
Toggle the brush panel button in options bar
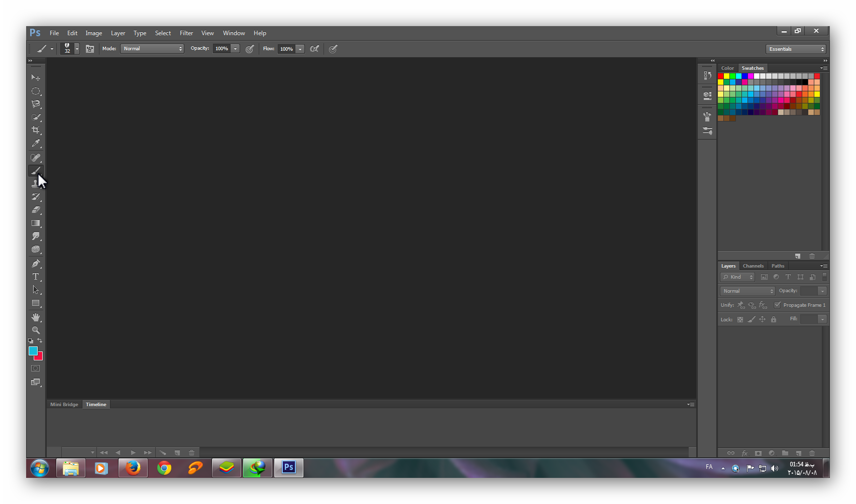(x=90, y=49)
